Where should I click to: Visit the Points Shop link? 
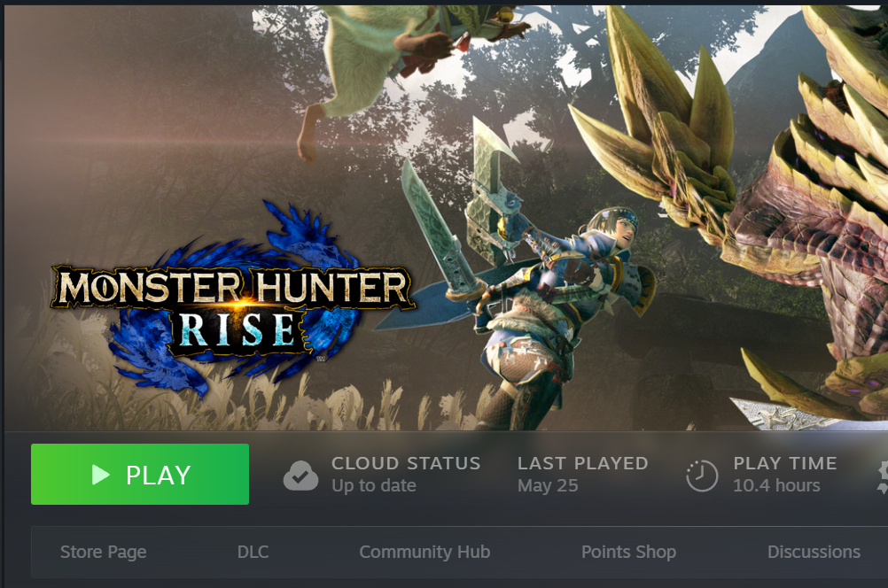pos(628,552)
